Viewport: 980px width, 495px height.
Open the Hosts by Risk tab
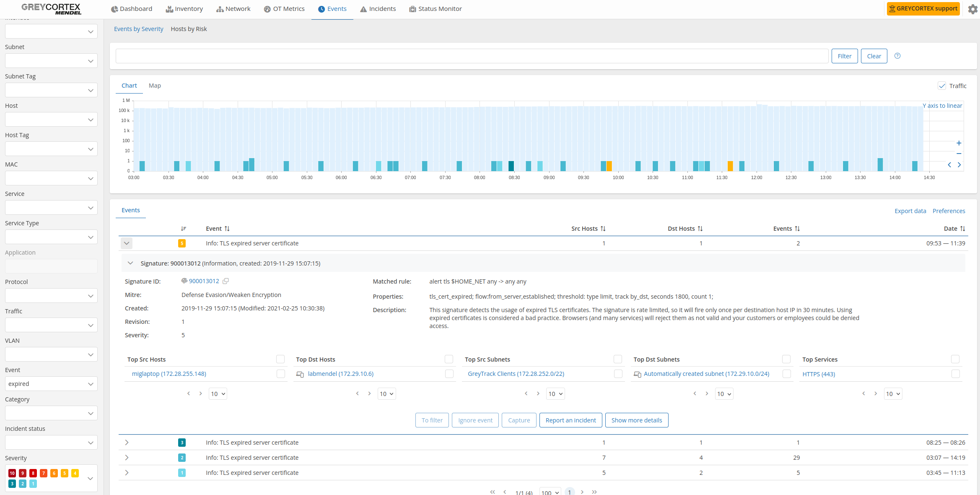coord(189,29)
